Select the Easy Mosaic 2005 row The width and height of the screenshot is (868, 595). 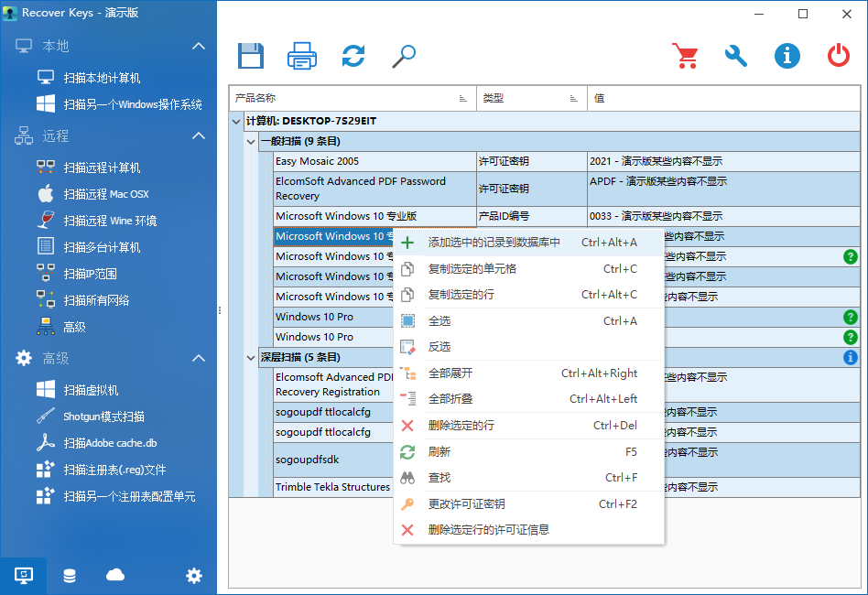[x=567, y=161]
